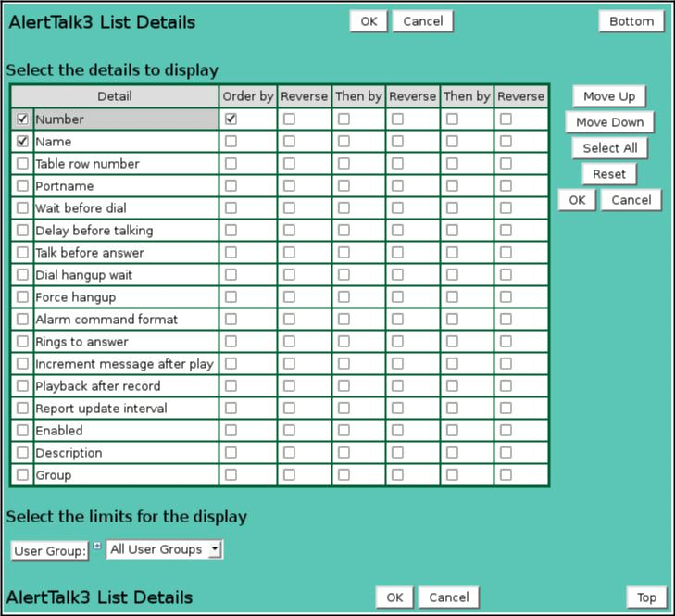The height and width of the screenshot is (616, 675).
Task: Click the Reset button
Action: [x=609, y=173]
